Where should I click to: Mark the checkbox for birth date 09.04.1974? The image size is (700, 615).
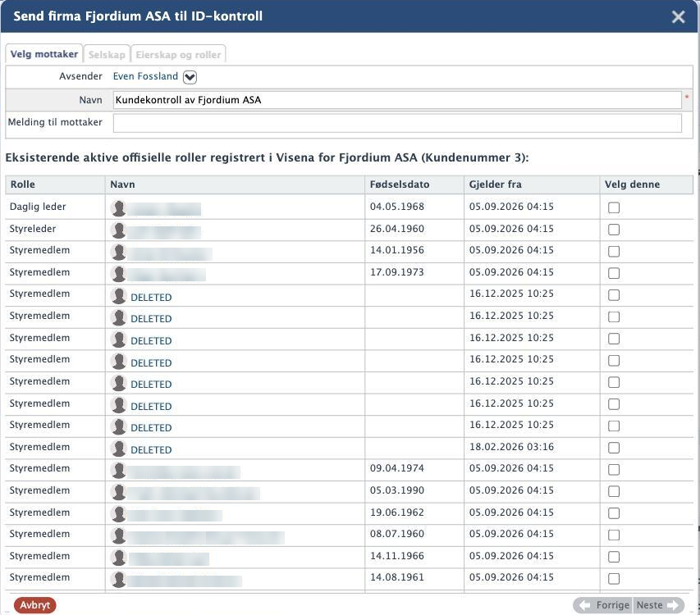coord(614,470)
